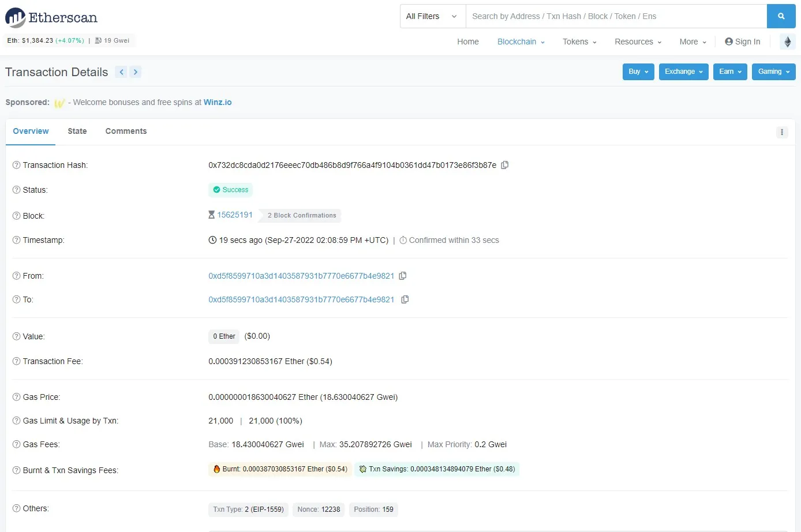Screen dimensions: 801x532
Task: Expand the Tokens menu
Action: point(579,42)
